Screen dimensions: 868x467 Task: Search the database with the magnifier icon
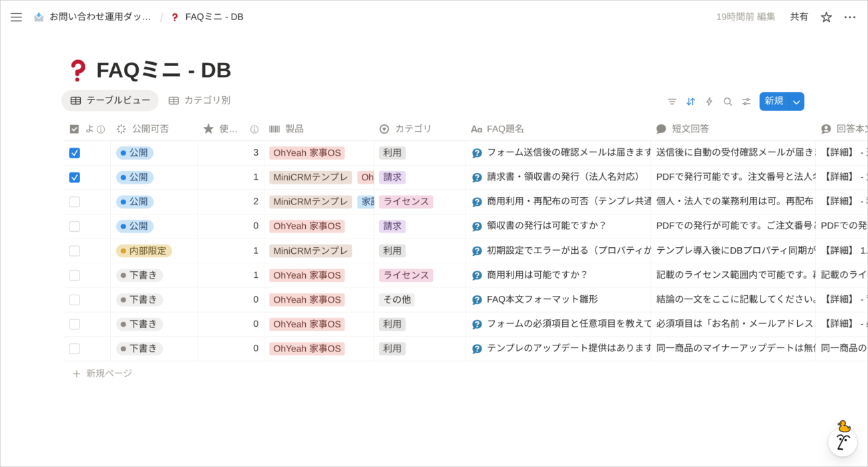click(727, 102)
